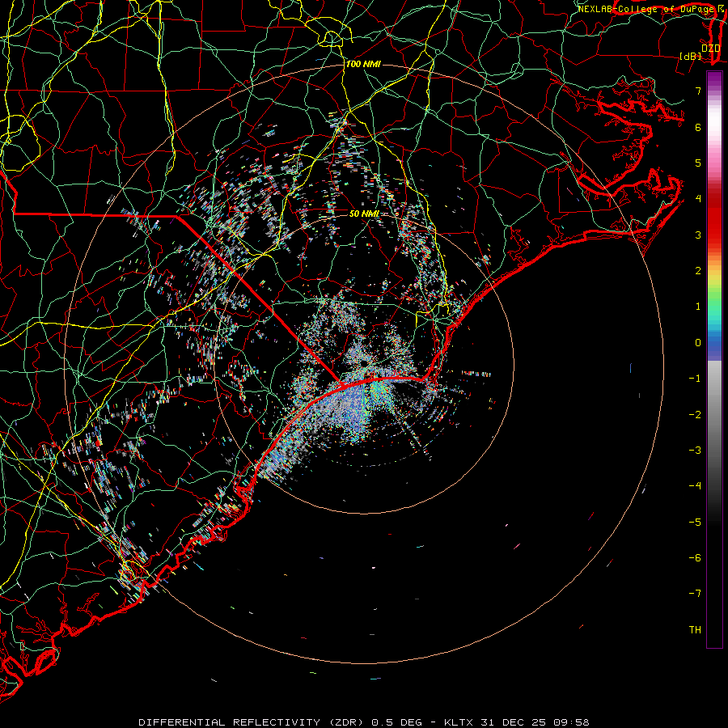Click the legend value "6"

tap(698, 127)
